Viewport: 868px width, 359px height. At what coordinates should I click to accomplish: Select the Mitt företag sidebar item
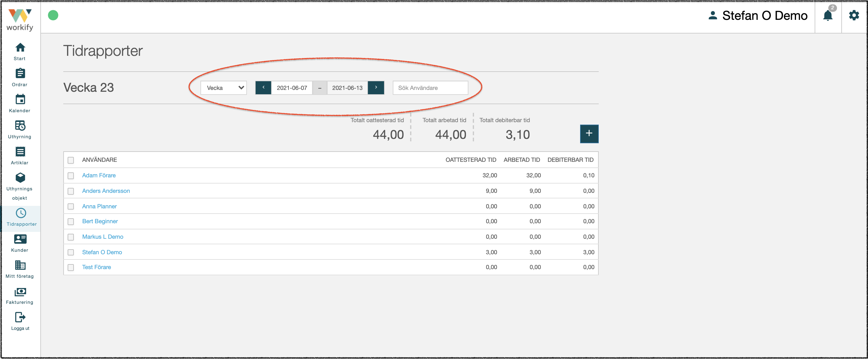[x=20, y=269]
